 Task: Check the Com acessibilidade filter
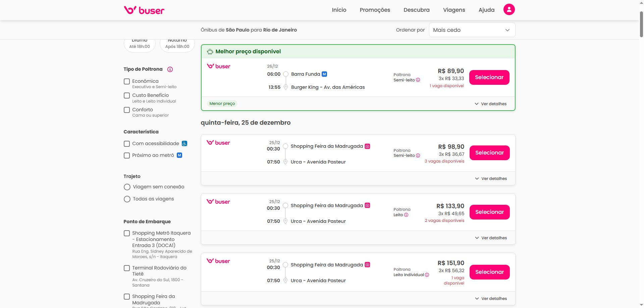point(127,144)
